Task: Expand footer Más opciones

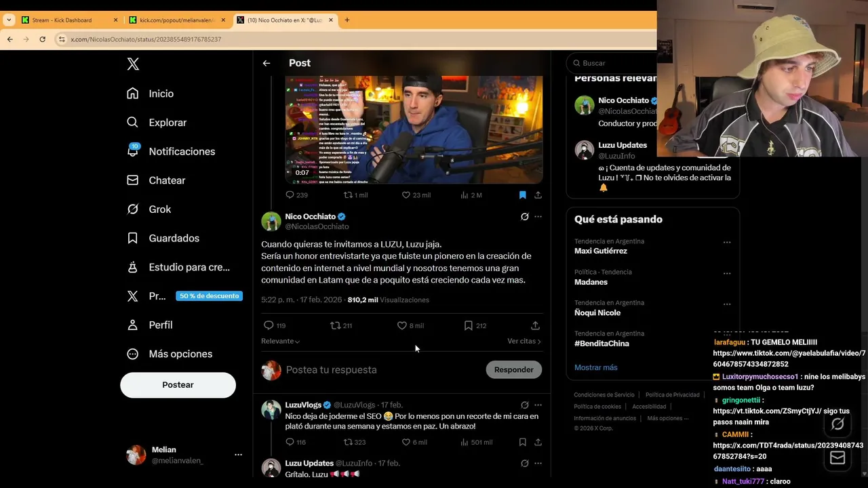Action: 667,418
